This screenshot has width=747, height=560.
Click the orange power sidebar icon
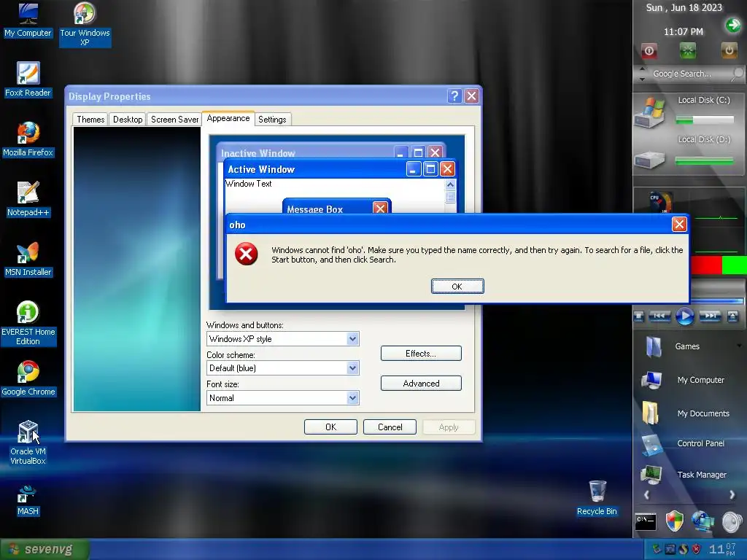pos(729,50)
